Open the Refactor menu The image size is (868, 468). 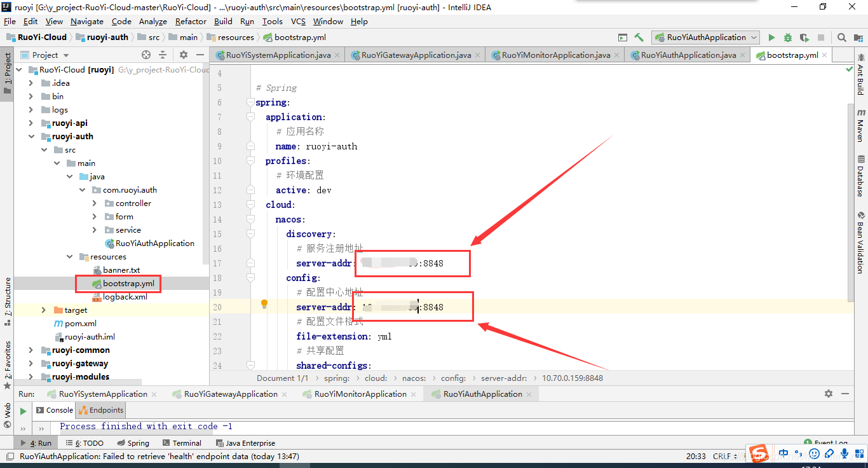point(191,21)
